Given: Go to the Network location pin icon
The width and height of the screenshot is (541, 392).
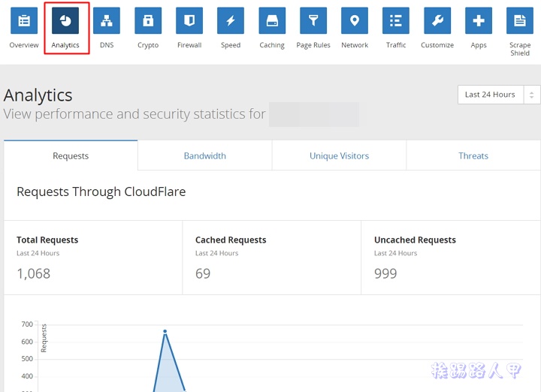Looking at the screenshot, I should coord(355,21).
